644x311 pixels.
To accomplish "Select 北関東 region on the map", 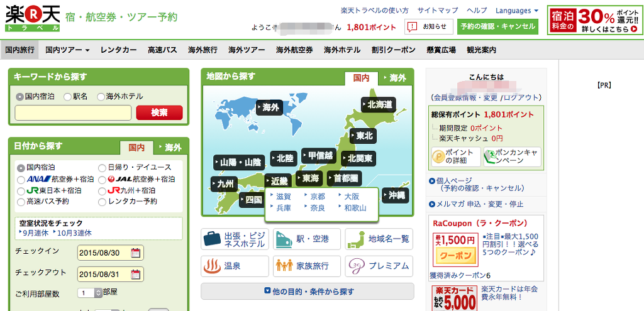I will pyautogui.click(x=358, y=158).
